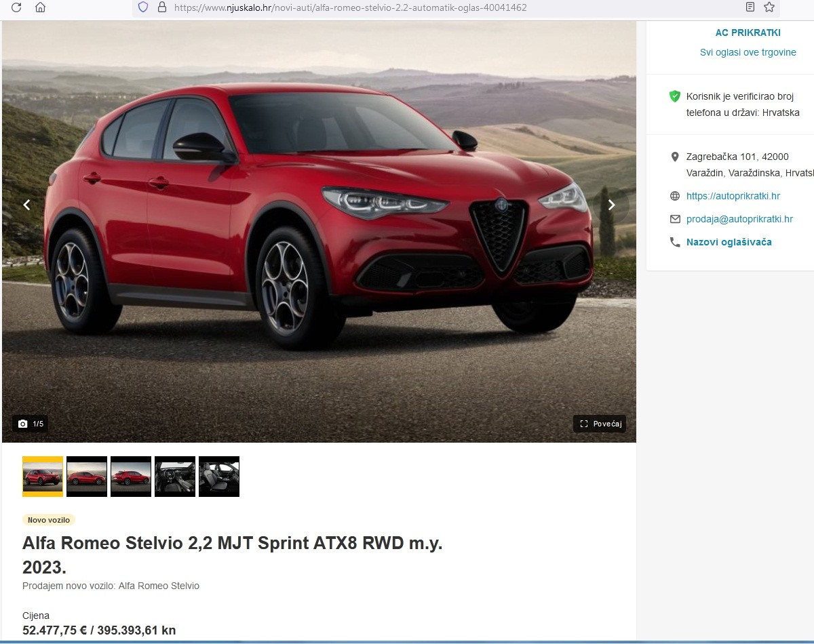814x644 pixels.
Task: Select fourth thumbnail showing dashboard interior
Action: tap(175, 477)
